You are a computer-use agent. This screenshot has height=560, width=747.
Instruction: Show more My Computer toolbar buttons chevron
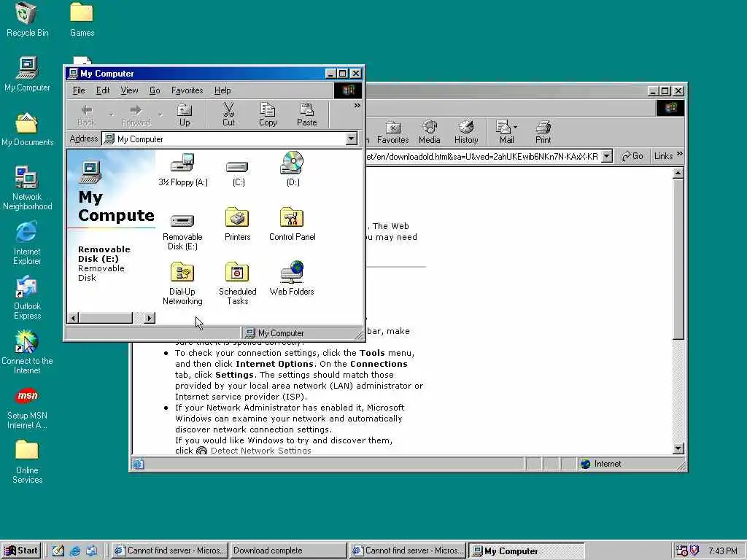(x=357, y=105)
